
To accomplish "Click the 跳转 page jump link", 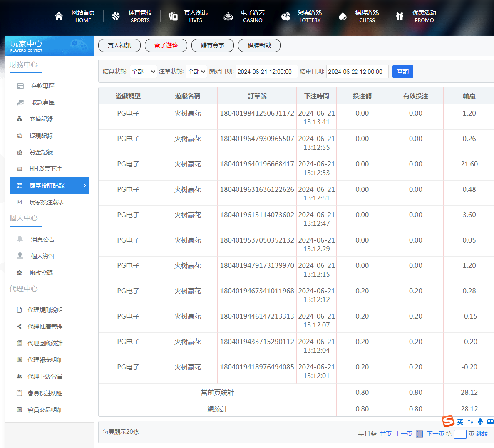I will 482,434.
